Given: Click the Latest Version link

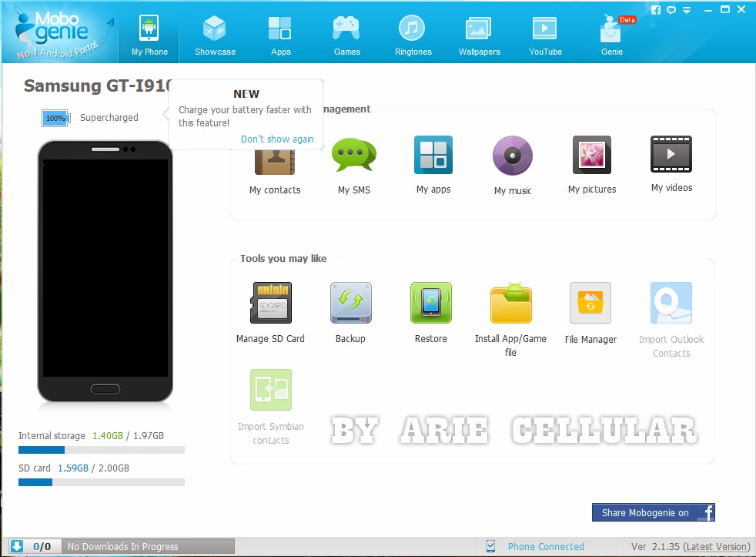Looking at the screenshot, I should click(717, 546).
